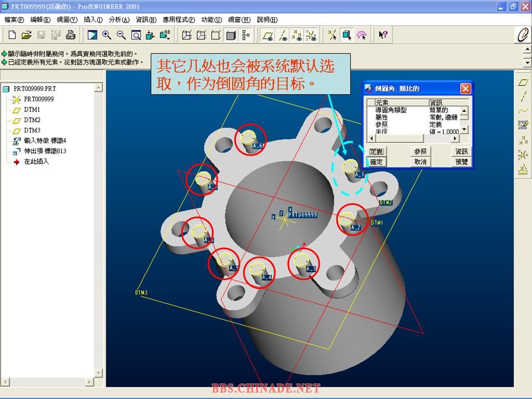The image size is (532, 399).
Task: Activate the context-sensitive help cursor
Action: click(x=383, y=35)
